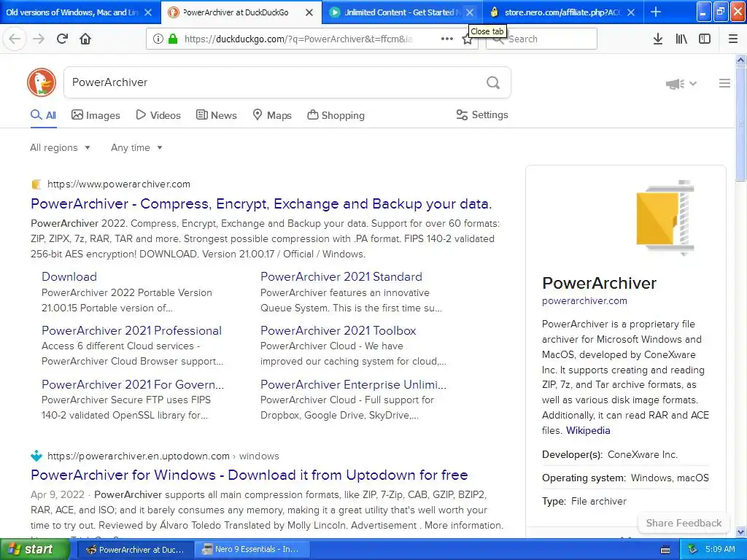Screen dimensions: 747x560
Task: Click the https://www.powerarchiver.com result URL
Action: tap(119, 184)
